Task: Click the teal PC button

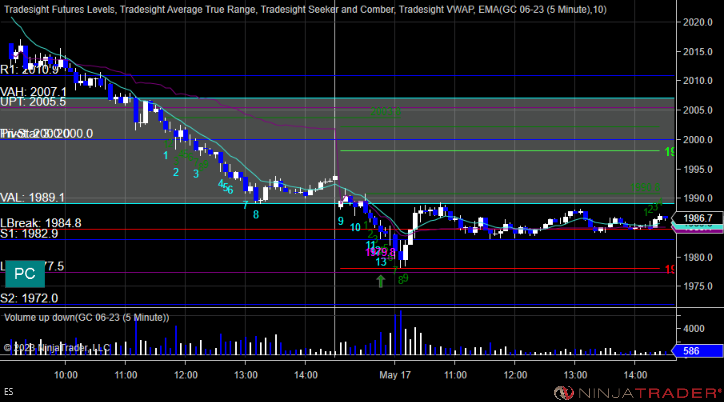Action: coord(25,274)
